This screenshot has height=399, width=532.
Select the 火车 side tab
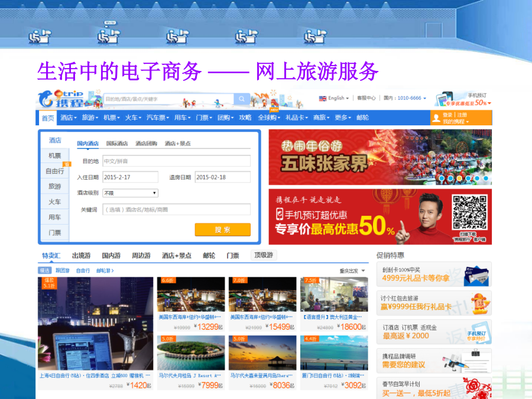(x=54, y=202)
